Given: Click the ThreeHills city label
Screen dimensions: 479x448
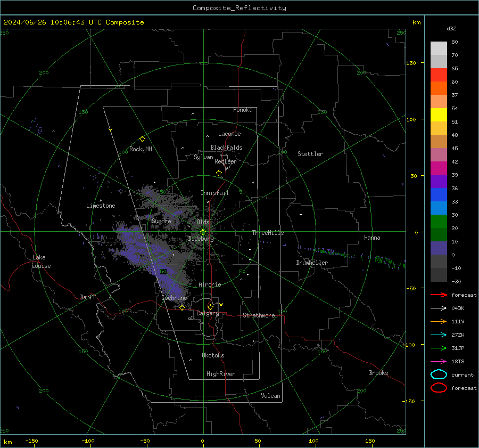Looking at the screenshot, I should 268,233.
